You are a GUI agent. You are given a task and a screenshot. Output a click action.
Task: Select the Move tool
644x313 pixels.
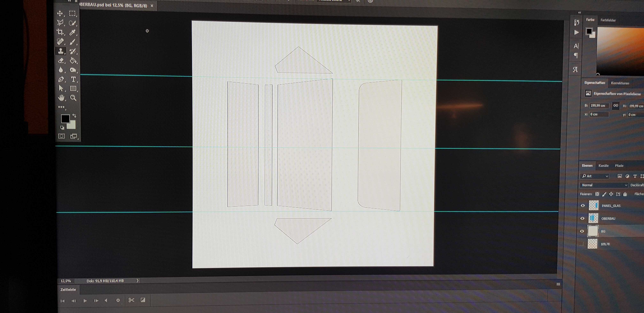(60, 13)
